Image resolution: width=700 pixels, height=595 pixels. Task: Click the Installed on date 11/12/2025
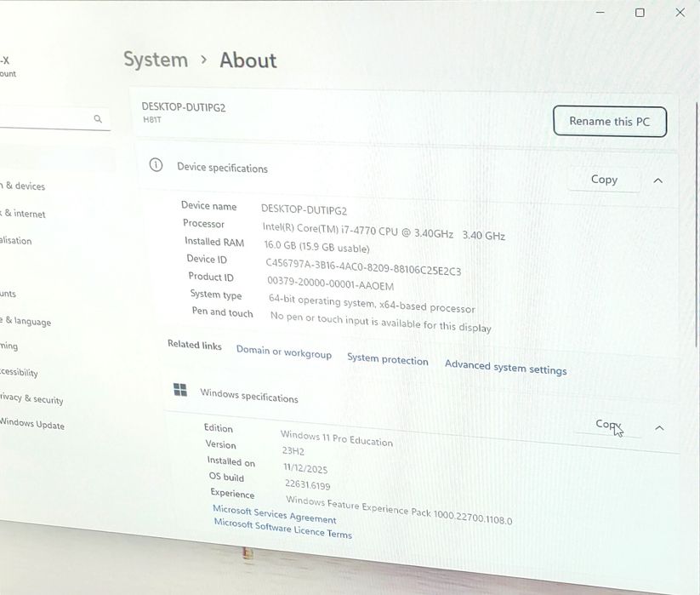pos(305,468)
